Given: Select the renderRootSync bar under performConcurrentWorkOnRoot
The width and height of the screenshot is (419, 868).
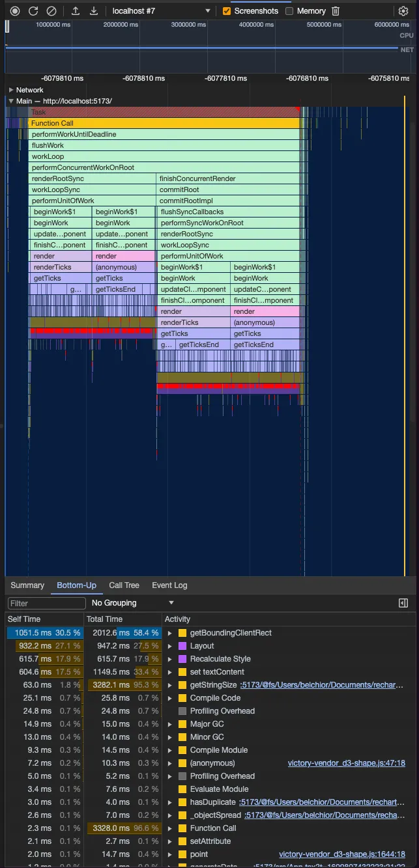Looking at the screenshot, I should pos(93,178).
